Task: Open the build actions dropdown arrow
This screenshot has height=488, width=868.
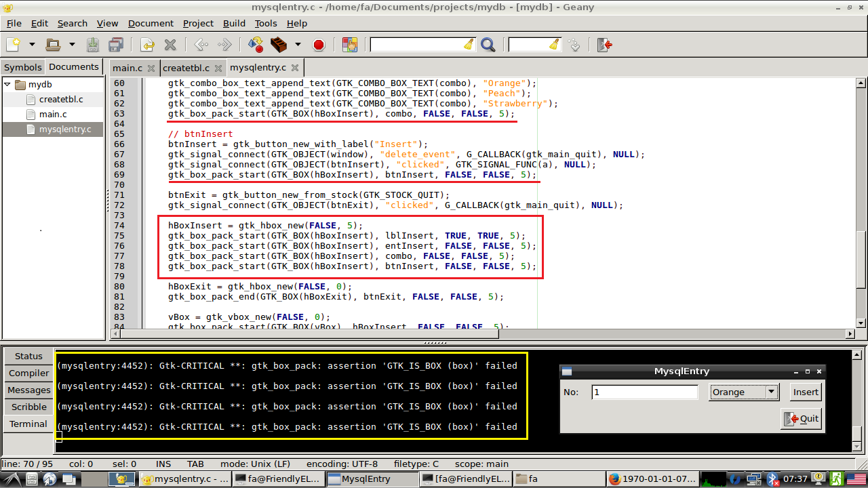Action: coord(298,45)
